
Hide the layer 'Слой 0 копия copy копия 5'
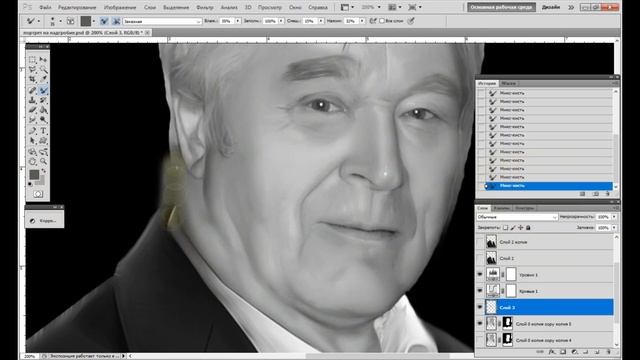[480, 324]
